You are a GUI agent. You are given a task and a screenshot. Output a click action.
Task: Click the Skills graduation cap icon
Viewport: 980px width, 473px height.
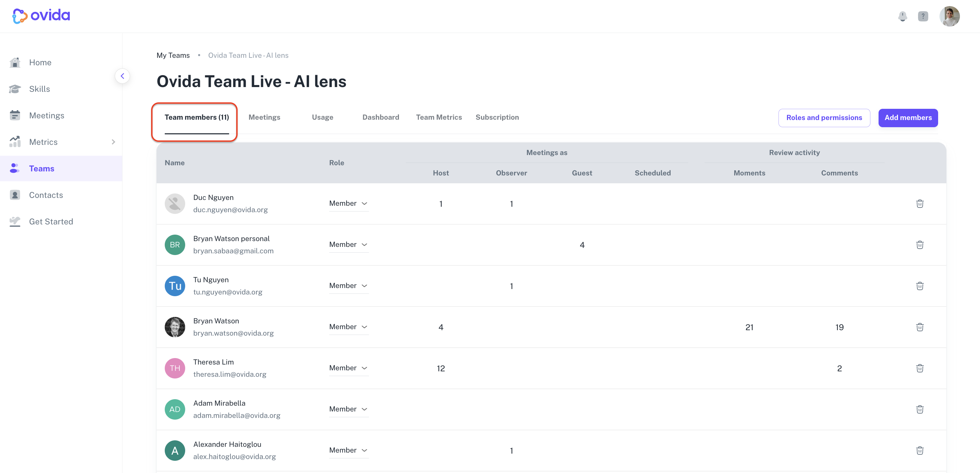point(15,89)
